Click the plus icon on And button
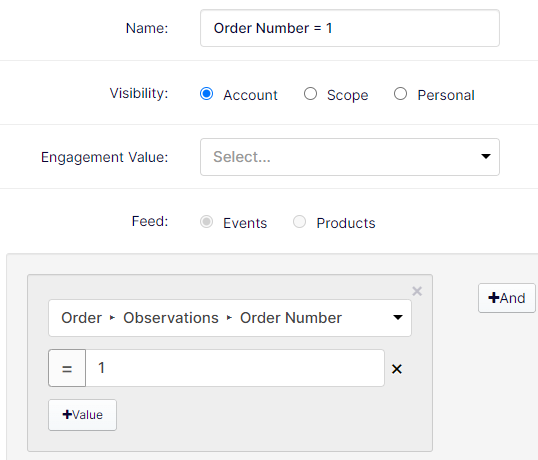This screenshot has height=460, width=538. coord(493,298)
